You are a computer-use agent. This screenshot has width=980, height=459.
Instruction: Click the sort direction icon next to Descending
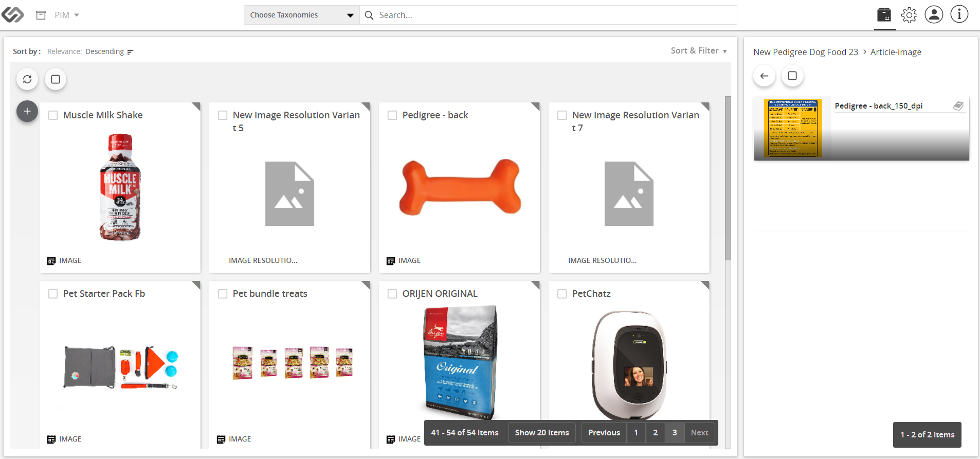[x=130, y=52]
